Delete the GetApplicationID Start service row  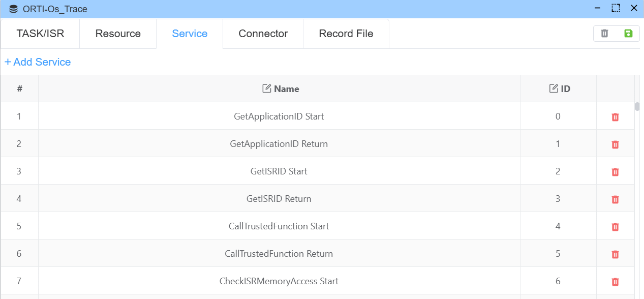coord(615,117)
